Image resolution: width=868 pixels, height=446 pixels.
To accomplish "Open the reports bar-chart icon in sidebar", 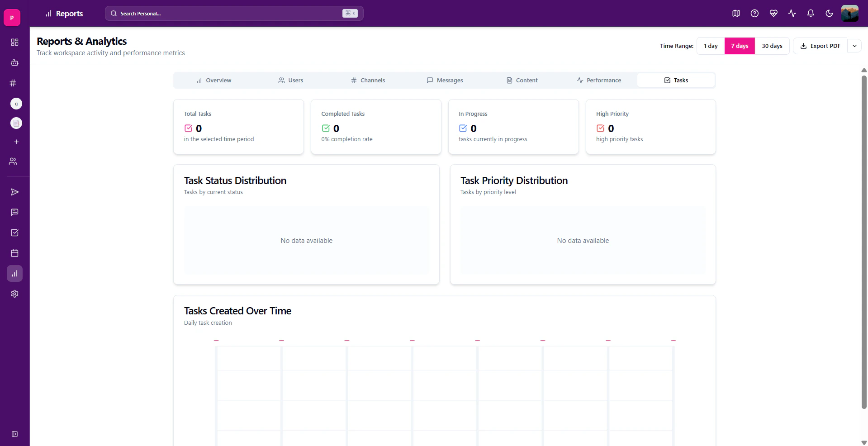I will coord(14,273).
